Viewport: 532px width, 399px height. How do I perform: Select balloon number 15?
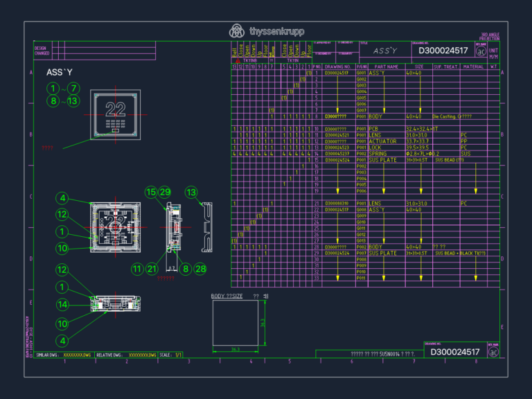[151, 192]
